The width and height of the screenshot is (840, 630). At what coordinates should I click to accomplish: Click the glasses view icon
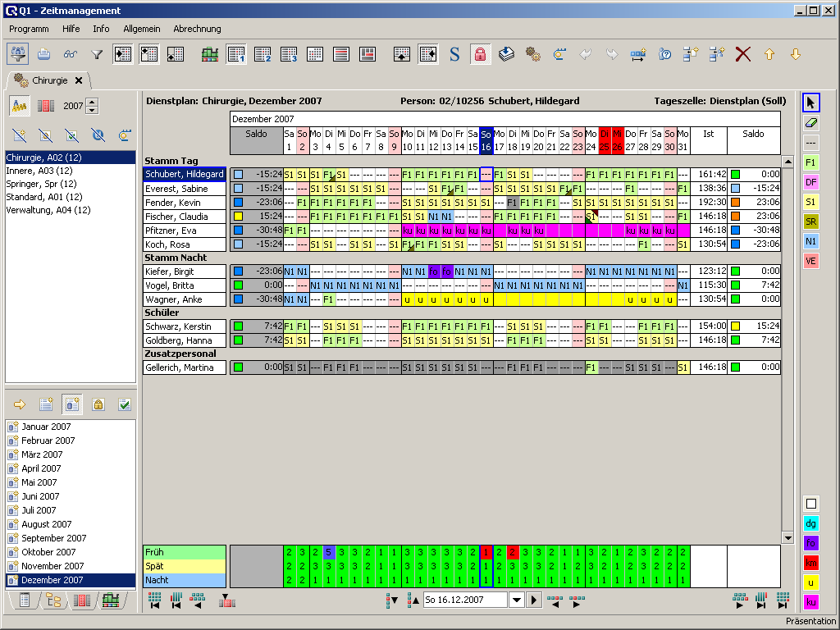(71, 54)
